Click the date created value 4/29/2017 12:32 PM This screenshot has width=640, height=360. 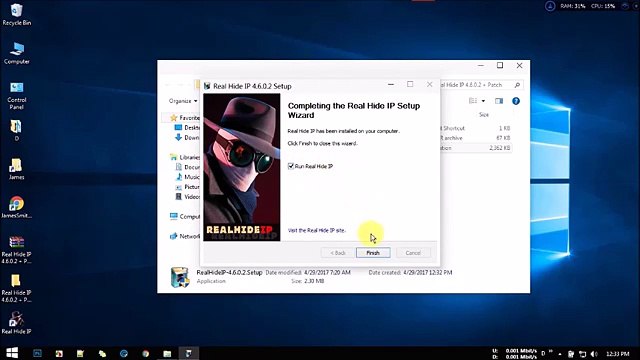(x=428, y=272)
